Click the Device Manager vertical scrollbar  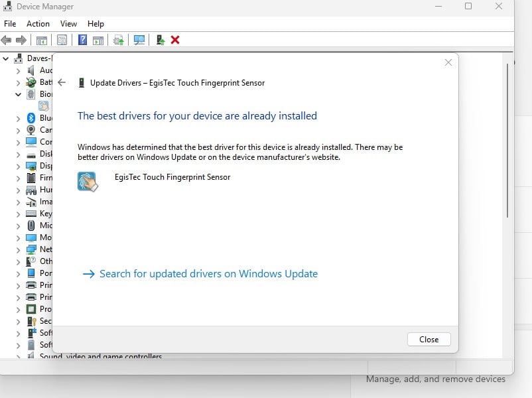(507, 141)
